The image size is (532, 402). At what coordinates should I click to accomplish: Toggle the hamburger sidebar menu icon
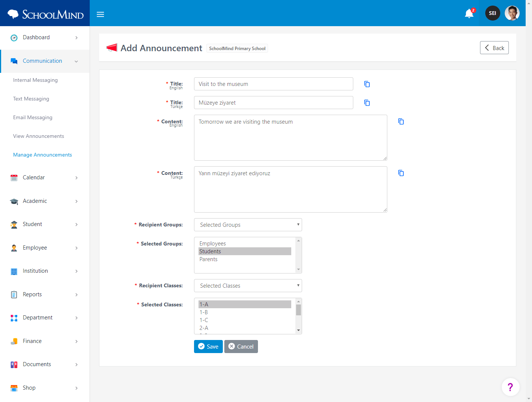pyautogui.click(x=100, y=14)
